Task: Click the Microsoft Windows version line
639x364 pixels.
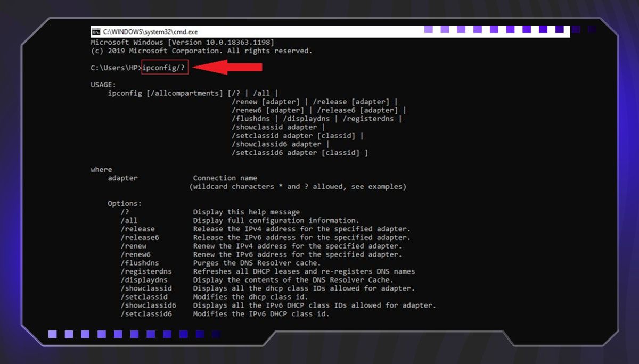Action: (x=181, y=42)
